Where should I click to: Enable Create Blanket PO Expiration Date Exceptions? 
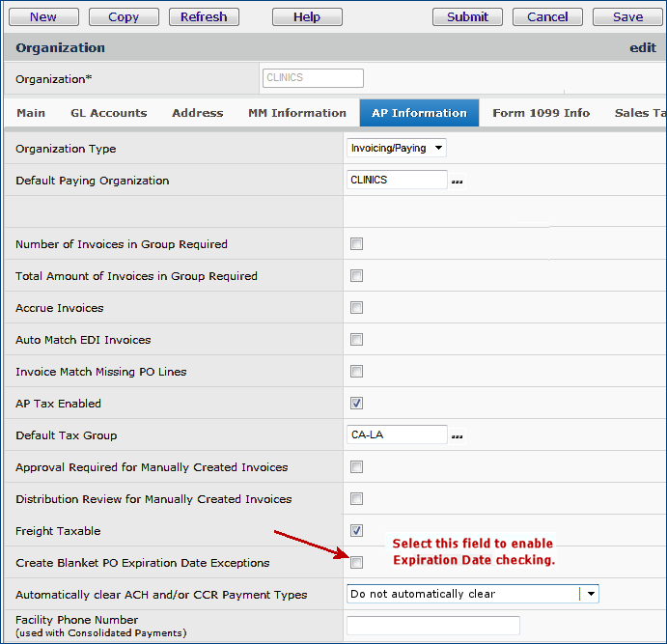pos(356,563)
